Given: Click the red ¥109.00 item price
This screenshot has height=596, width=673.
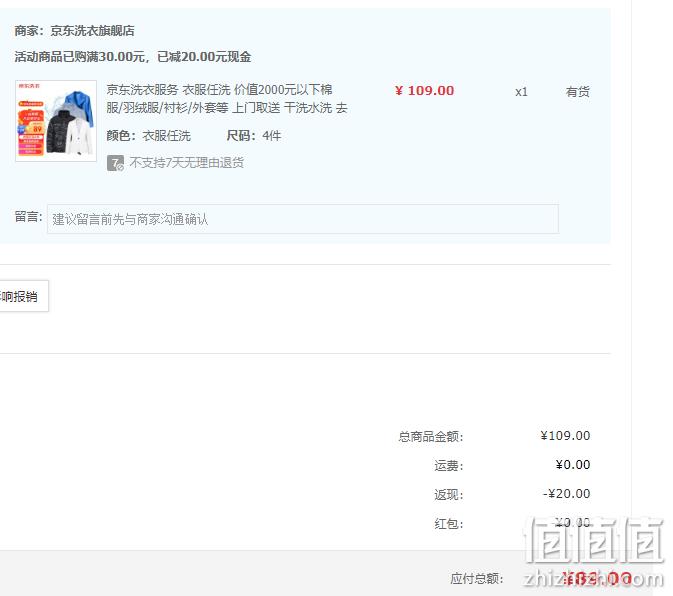Looking at the screenshot, I should pos(424,91).
